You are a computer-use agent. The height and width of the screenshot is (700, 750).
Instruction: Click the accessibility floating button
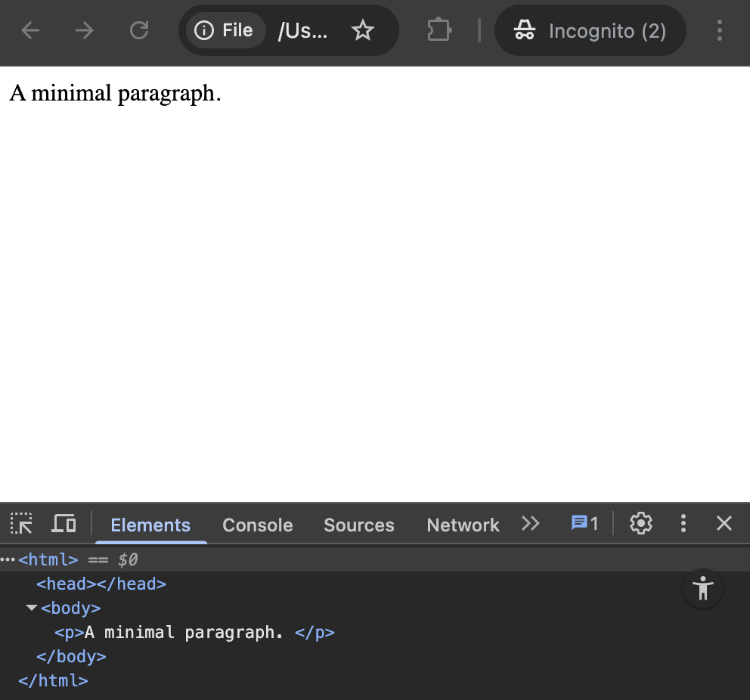702,587
